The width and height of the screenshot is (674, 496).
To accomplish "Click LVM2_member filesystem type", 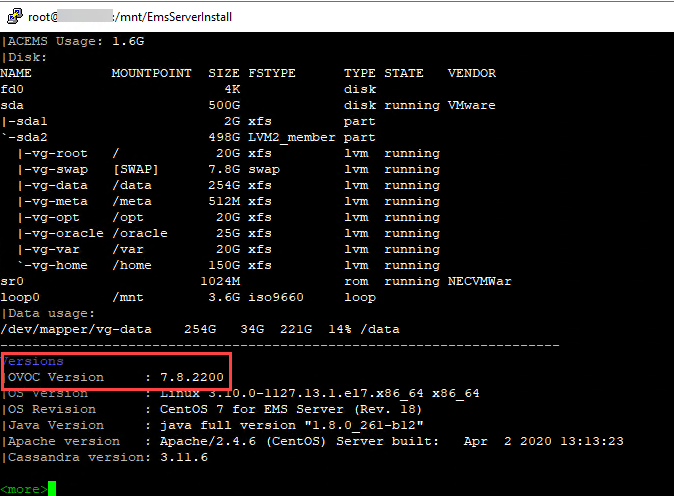I will click(292, 138).
